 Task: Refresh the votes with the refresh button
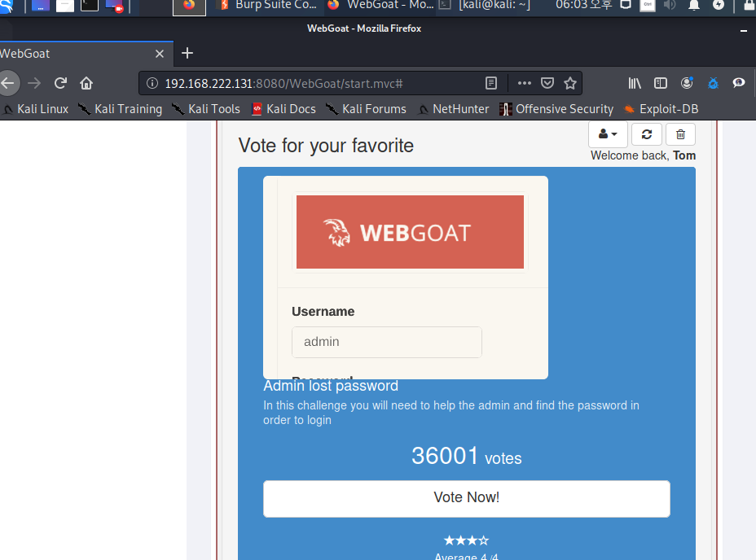click(x=647, y=134)
